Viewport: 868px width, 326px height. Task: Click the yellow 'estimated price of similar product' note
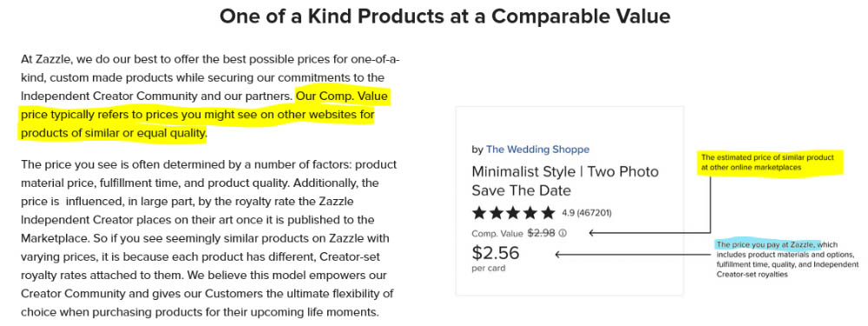coord(767,163)
